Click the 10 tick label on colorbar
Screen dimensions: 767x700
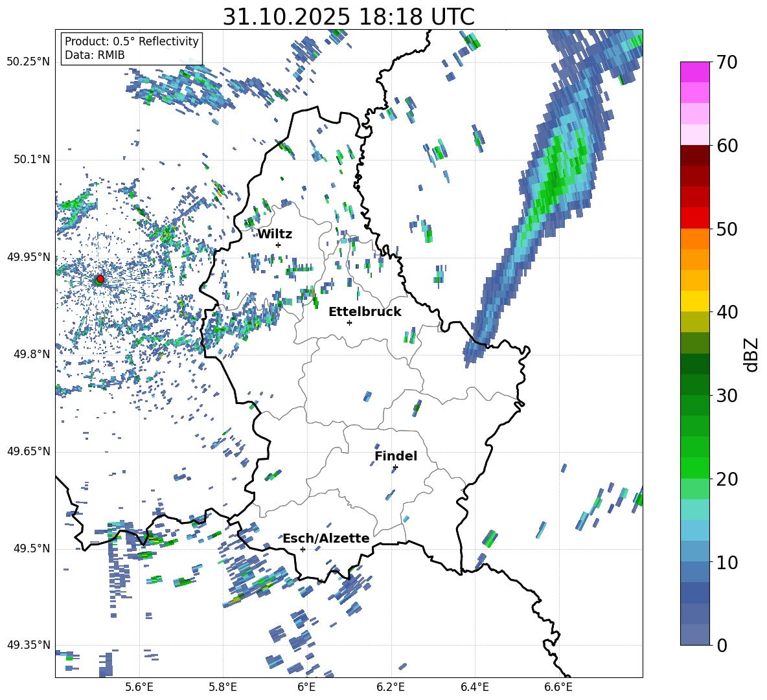727,562
